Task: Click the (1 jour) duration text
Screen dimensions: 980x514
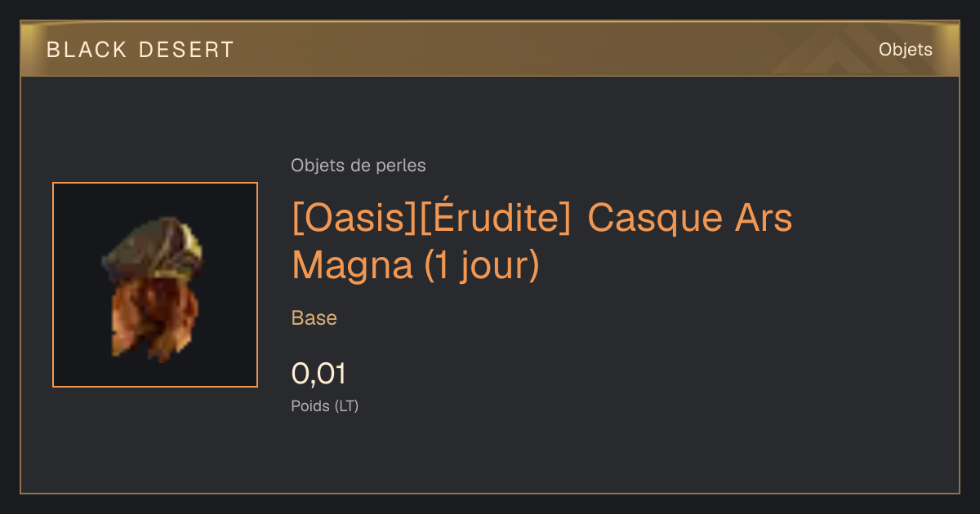Action: tap(482, 267)
